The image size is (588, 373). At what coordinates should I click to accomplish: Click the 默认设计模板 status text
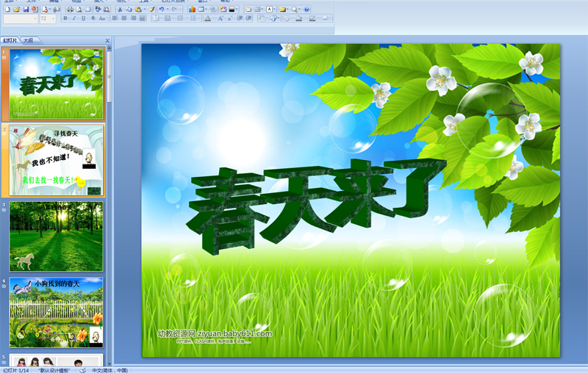pos(54,370)
